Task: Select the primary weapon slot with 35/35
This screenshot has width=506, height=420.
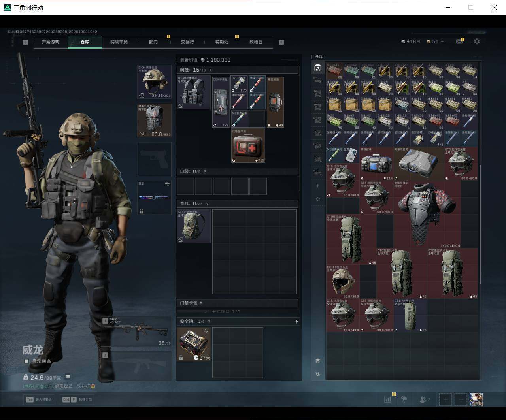Action: (x=136, y=331)
